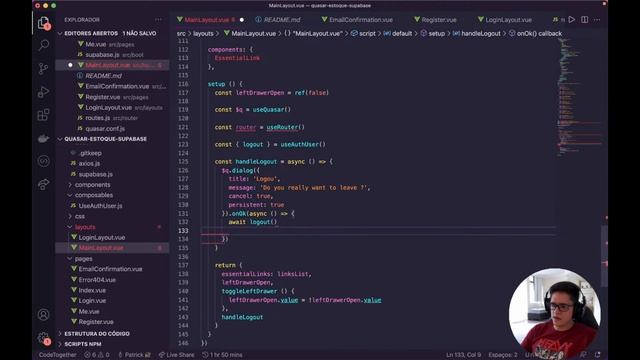Collapse the composables folder
Viewport: 640px width, 360px height.
[93, 195]
